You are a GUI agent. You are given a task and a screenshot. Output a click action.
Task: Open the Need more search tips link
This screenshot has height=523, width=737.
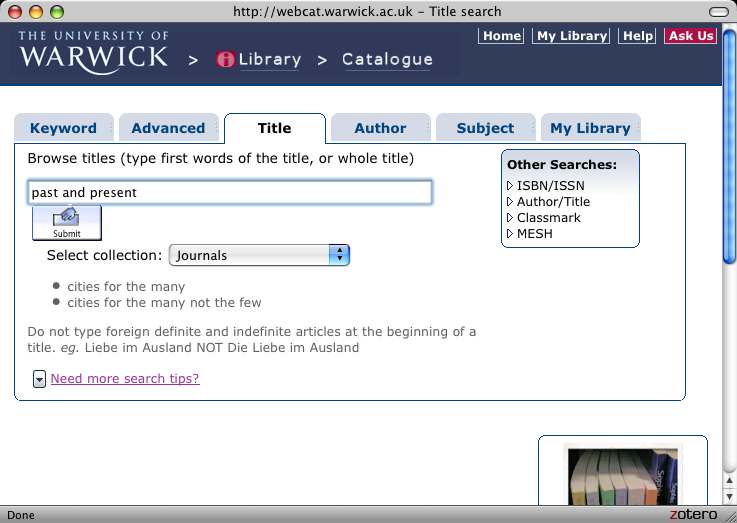pyautogui.click(x=125, y=378)
